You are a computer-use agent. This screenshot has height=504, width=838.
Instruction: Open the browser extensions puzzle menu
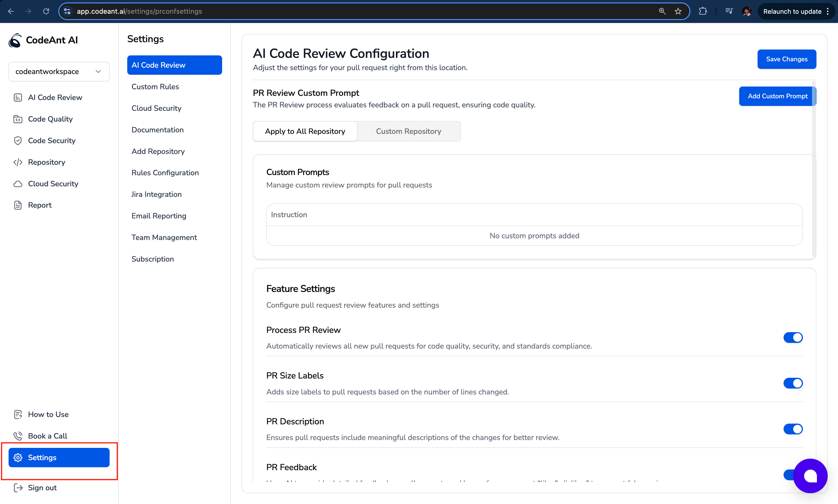pyautogui.click(x=703, y=11)
